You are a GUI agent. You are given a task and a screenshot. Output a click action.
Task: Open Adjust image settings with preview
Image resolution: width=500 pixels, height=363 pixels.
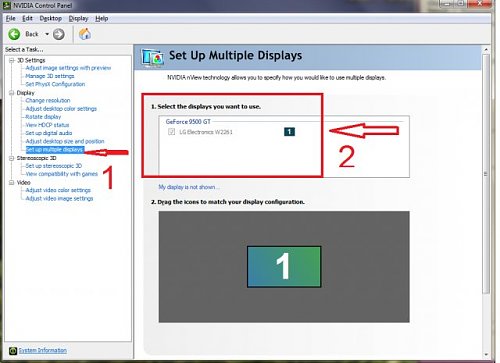pos(68,68)
